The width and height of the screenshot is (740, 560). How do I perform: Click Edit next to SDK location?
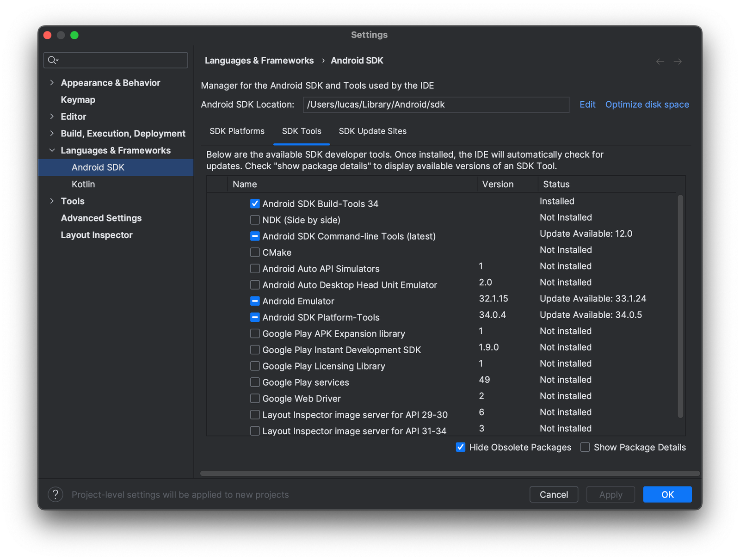[587, 104]
